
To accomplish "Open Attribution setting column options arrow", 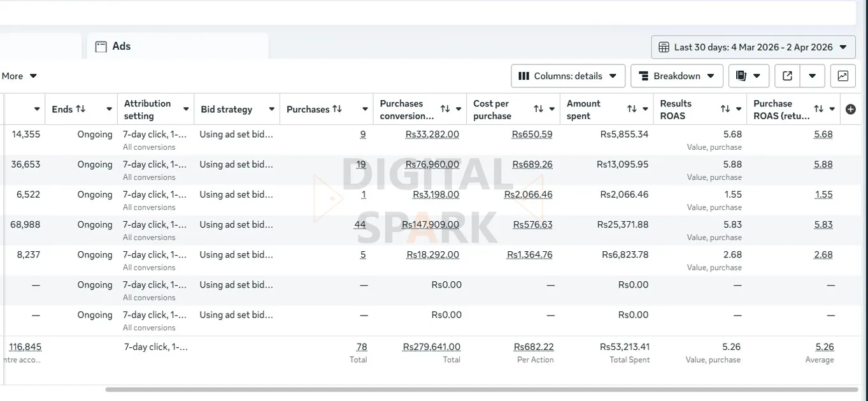I will (186, 109).
